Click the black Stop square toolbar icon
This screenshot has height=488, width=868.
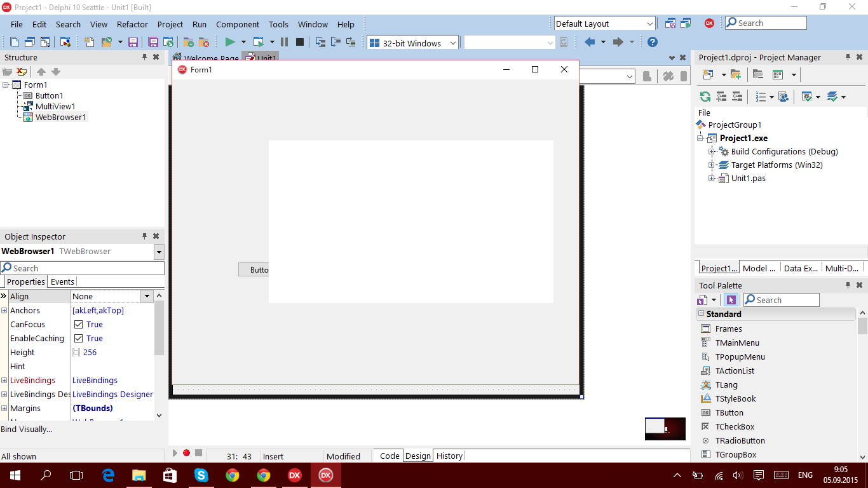(x=300, y=42)
